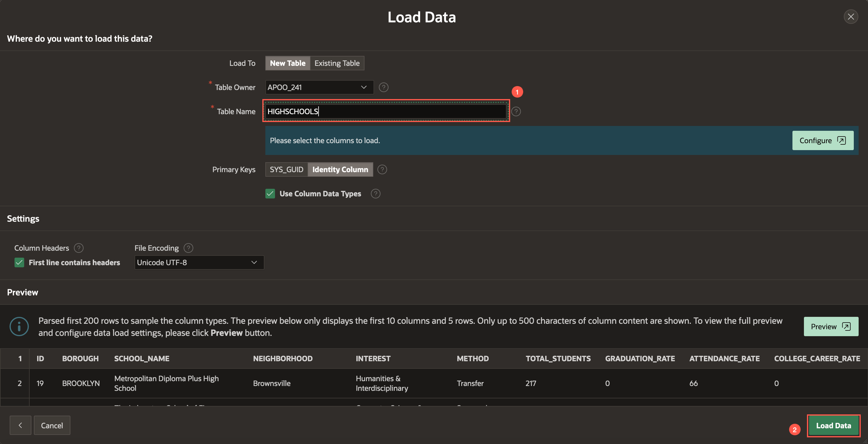Viewport: 868px width, 444px height.
Task: Click the info icon in Preview section
Action: (19, 327)
